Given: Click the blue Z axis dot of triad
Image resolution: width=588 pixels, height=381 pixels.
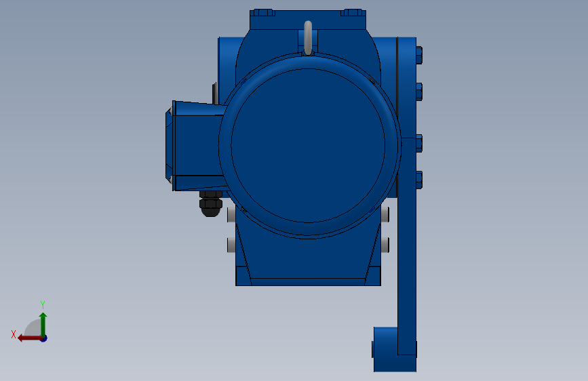Looking at the screenshot, I should point(44,338).
